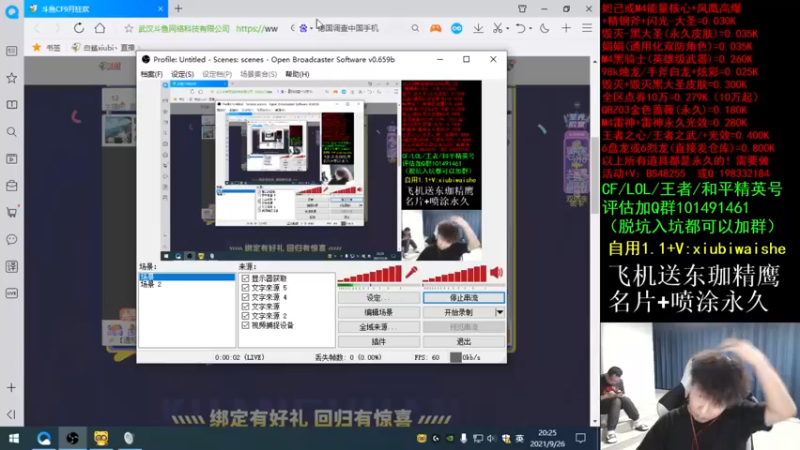Image resolution: width=800 pixels, height=450 pixels.
Task: Open video icon in browser sidebar
Action: 11,159
